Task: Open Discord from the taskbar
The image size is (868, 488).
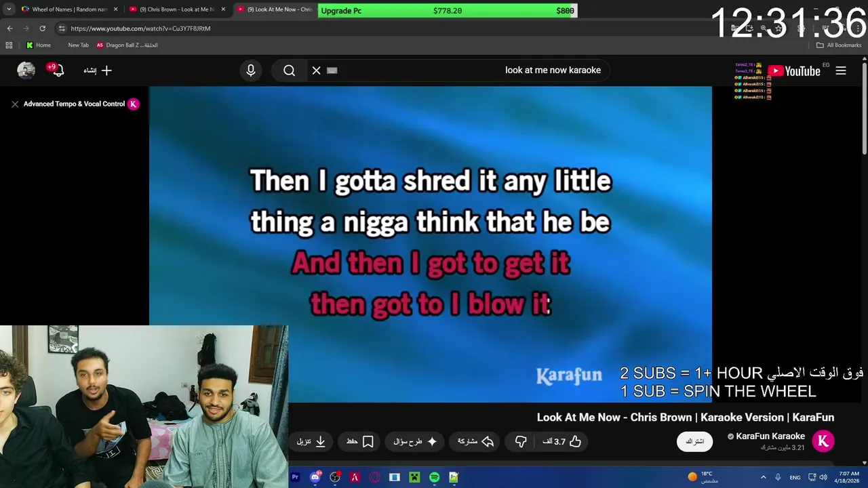Action: tap(315, 477)
